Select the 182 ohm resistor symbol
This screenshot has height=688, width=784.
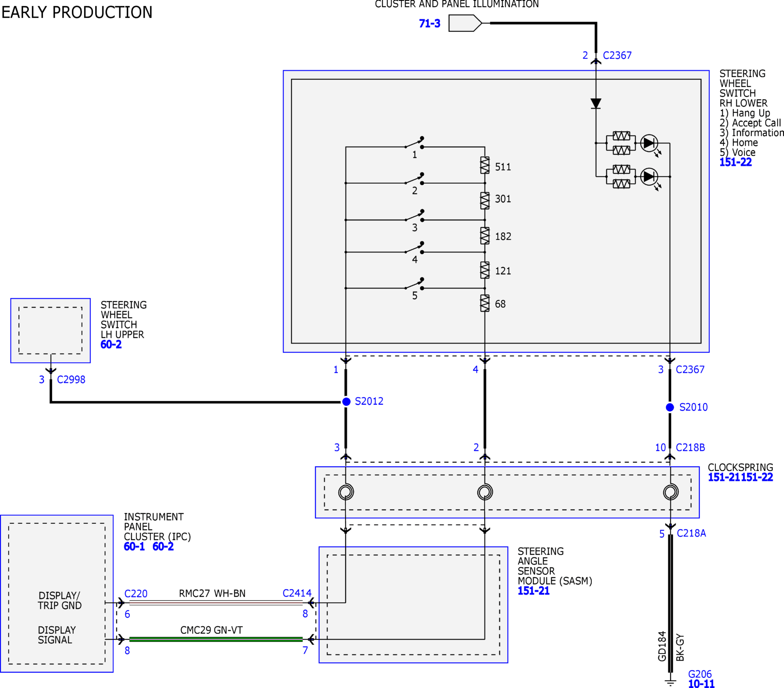pos(485,236)
